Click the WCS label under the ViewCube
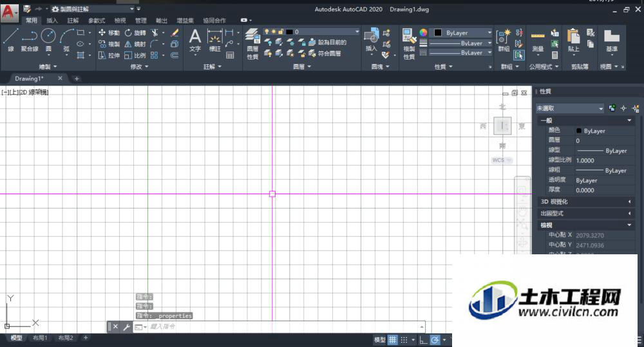Image resolution: width=644 pixels, height=347 pixels. [498, 160]
